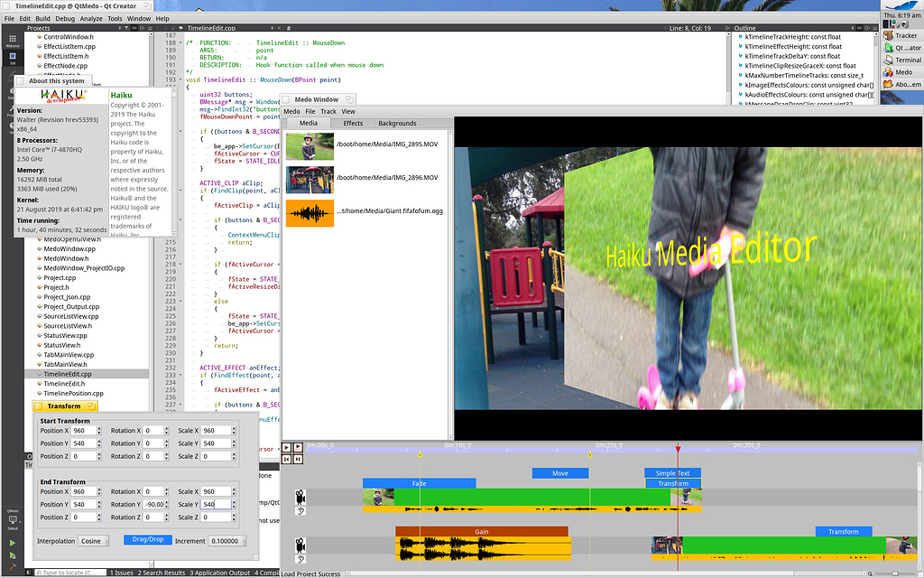The width and height of the screenshot is (924, 578).
Task: Click the About system entry in the Deskbar
Action: click(x=901, y=84)
